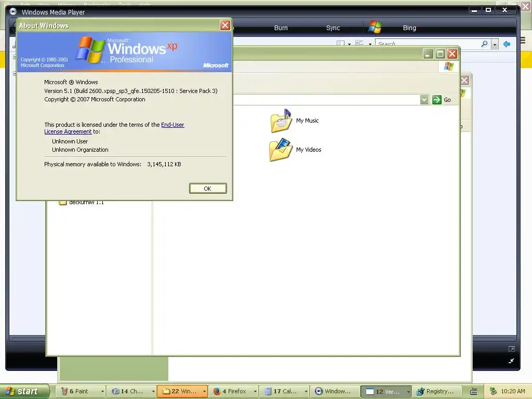This screenshot has width=532, height=399.
Task: Click the 10:20 AM system clock
Action: click(513, 391)
